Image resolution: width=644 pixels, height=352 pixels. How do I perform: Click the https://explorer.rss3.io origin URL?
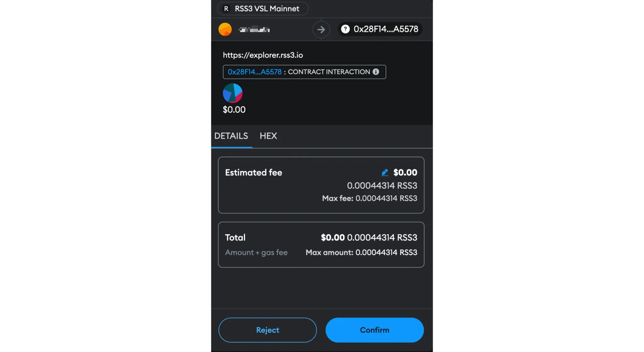(x=263, y=55)
